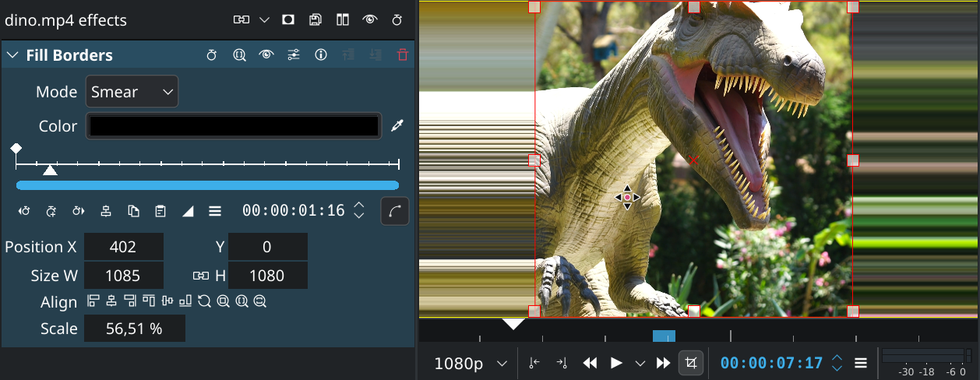The height and width of the screenshot is (380, 980).
Task: Toggle the monitor edit mode crop button
Action: [690, 363]
